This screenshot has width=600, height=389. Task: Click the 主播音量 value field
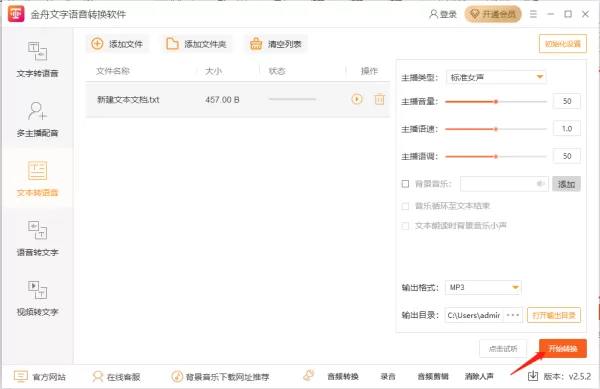point(567,101)
